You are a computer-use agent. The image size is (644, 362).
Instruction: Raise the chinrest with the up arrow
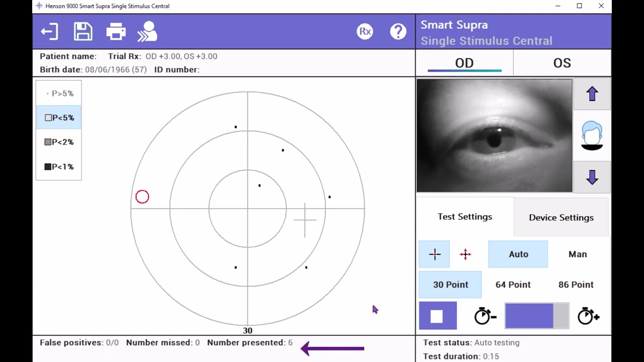(592, 94)
